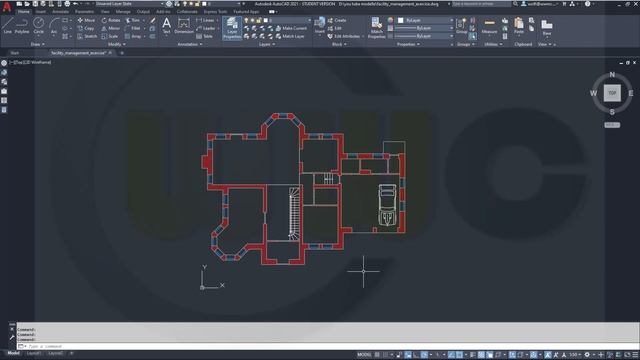Open the workspace switching gear in status bar
The width and height of the screenshot is (640, 360).
click(587, 355)
